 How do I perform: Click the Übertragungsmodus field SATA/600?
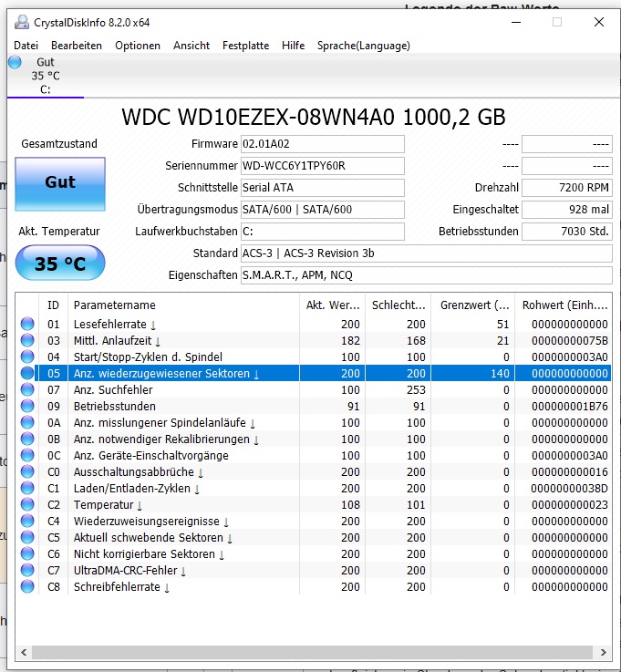point(322,210)
